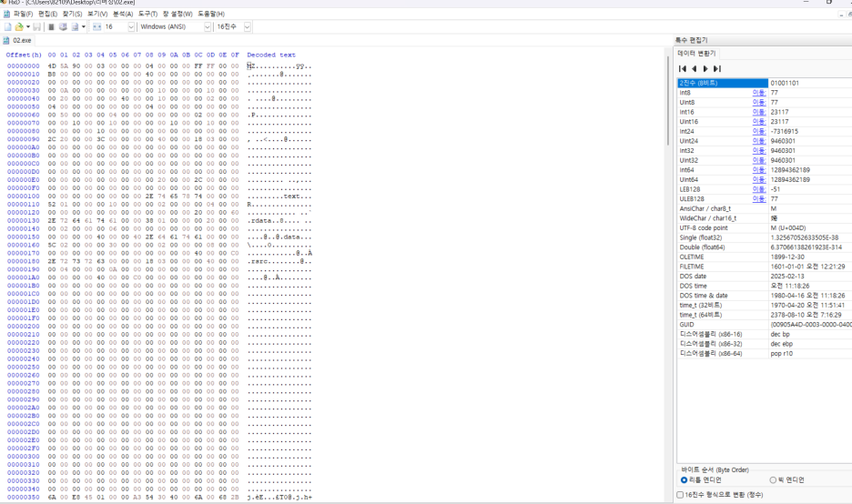Click offset row 00000350

[x=24, y=498]
